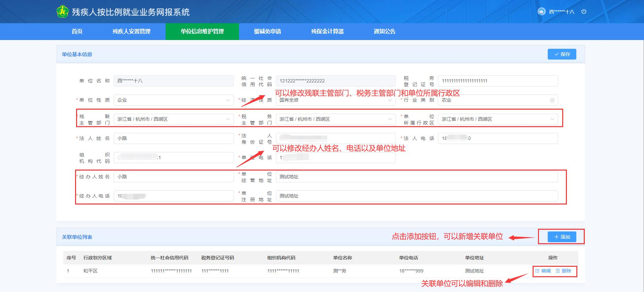Clear the 行业类别 field with X icon
Viewport: 644px width, 292px height.
point(552,100)
